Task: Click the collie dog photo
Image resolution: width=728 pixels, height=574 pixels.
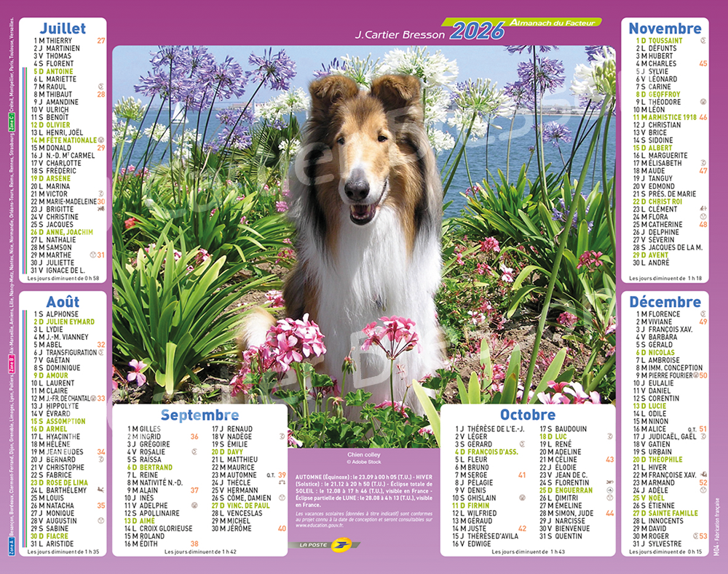Action: tap(364, 218)
